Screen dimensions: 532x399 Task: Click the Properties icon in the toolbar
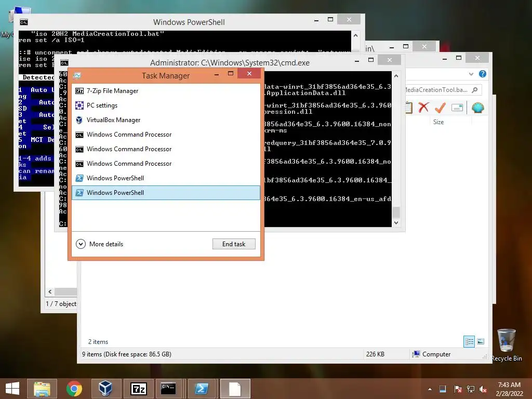tap(457, 108)
